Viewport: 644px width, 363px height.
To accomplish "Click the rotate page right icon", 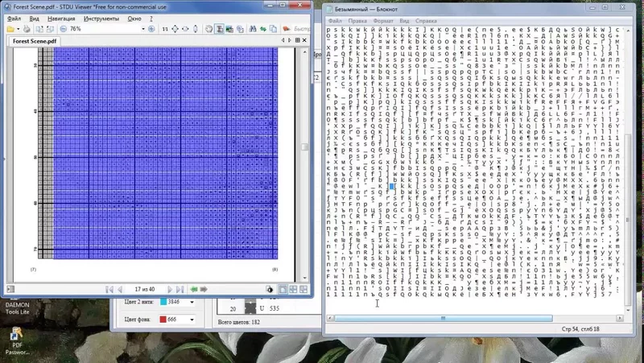I will 50,29.
